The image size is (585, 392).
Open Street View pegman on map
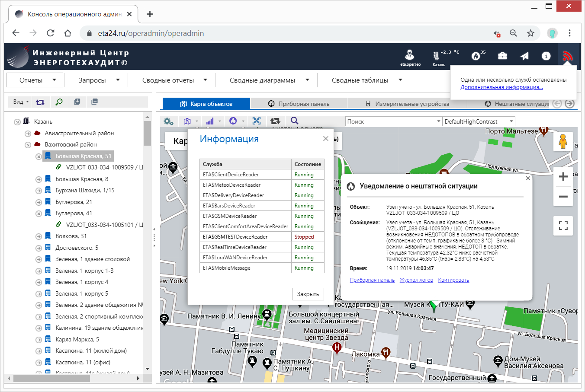[562, 142]
